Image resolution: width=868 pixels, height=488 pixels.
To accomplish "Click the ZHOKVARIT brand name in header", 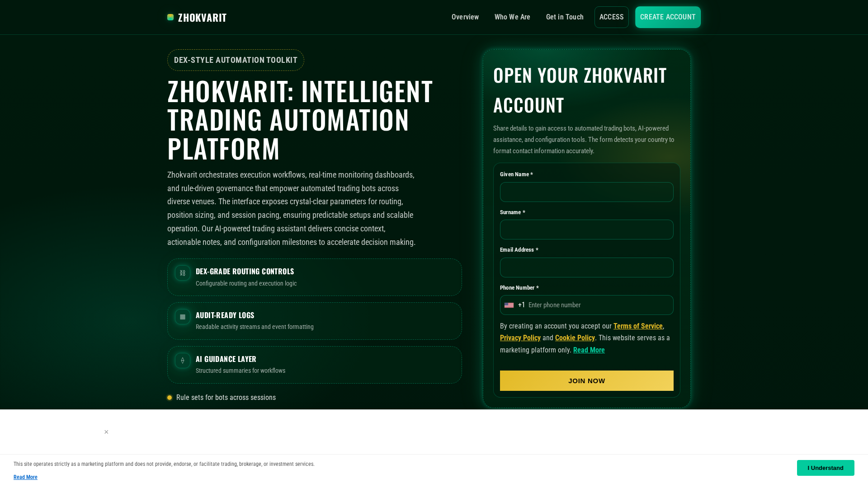I will click(203, 17).
